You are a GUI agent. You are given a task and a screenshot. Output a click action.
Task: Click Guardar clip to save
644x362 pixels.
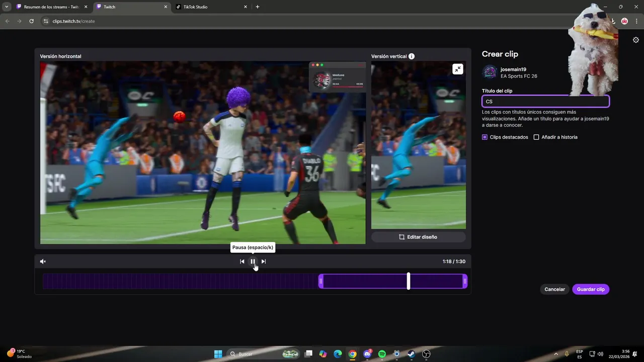point(591,290)
